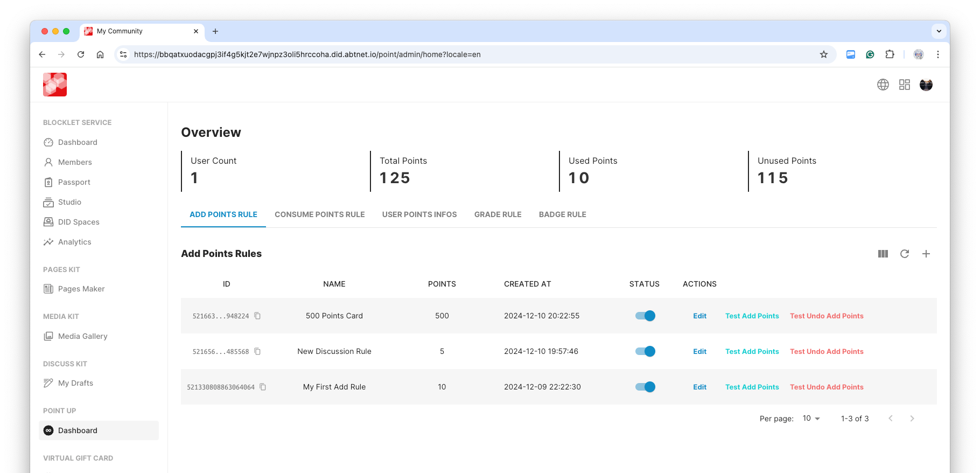Toggle status of New Discussion Rule
This screenshot has height=473, width=980.
[645, 351]
